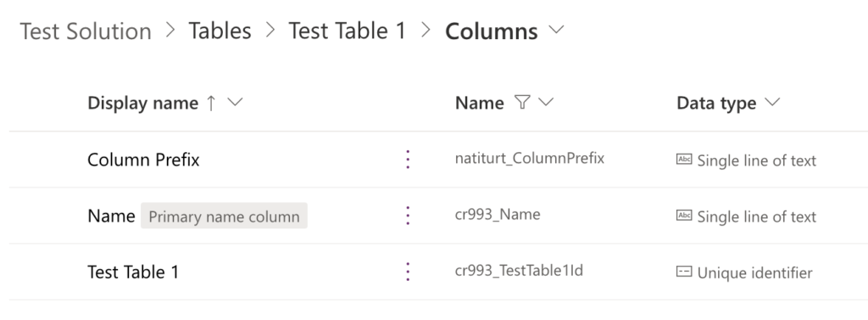
Task: Click text type icon beside natiturt_ColumnPrefix
Action: pos(684,160)
